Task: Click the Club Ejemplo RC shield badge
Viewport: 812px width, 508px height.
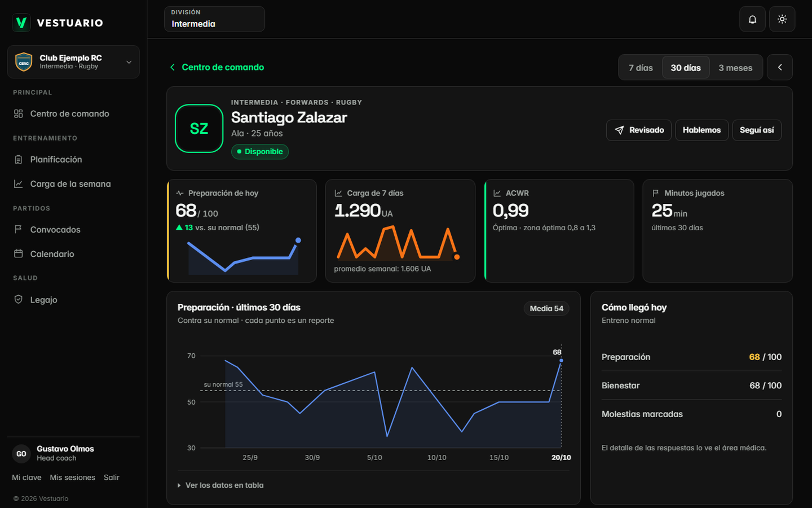Action: [24, 62]
